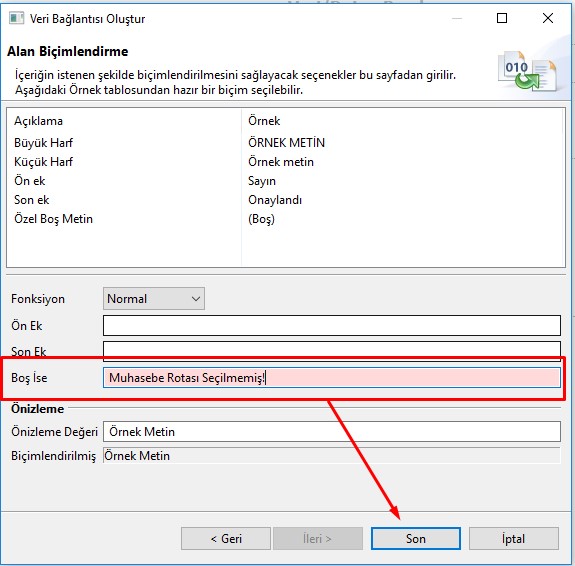Click the Veri Bağlantısı Oluştur window icon
The image size is (575, 566).
tap(17, 18)
